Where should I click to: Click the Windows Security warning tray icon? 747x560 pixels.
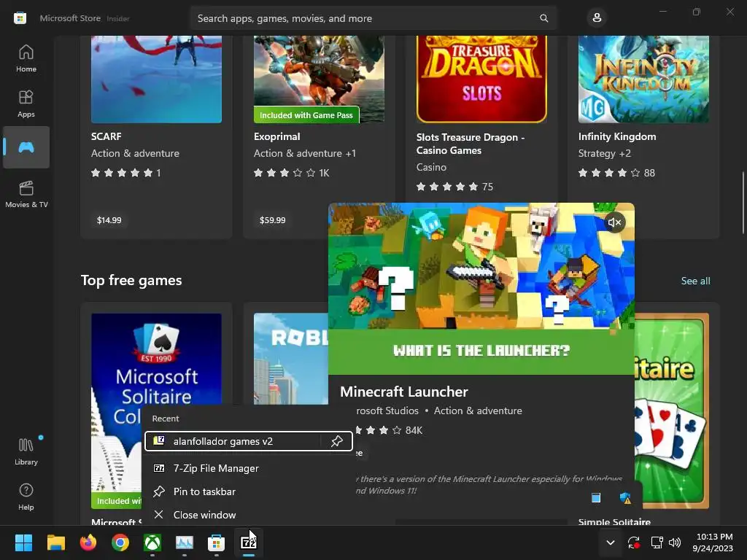click(625, 498)
